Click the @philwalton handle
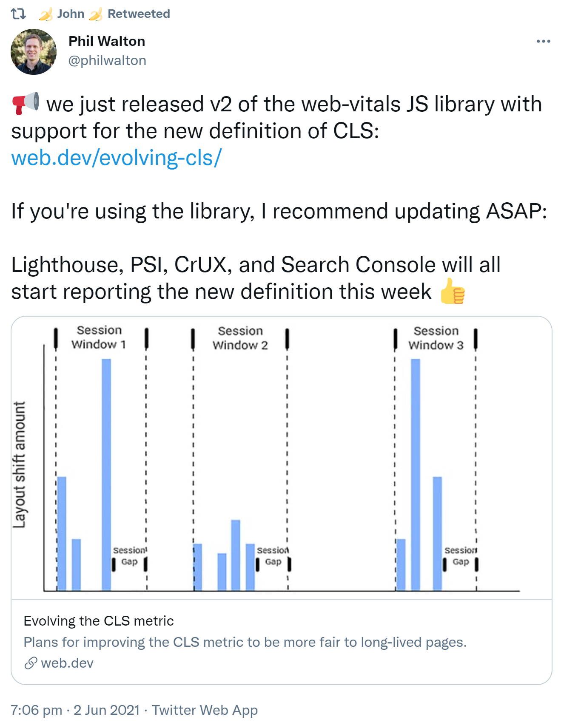 pyautogui.click(x=107, y=60)
